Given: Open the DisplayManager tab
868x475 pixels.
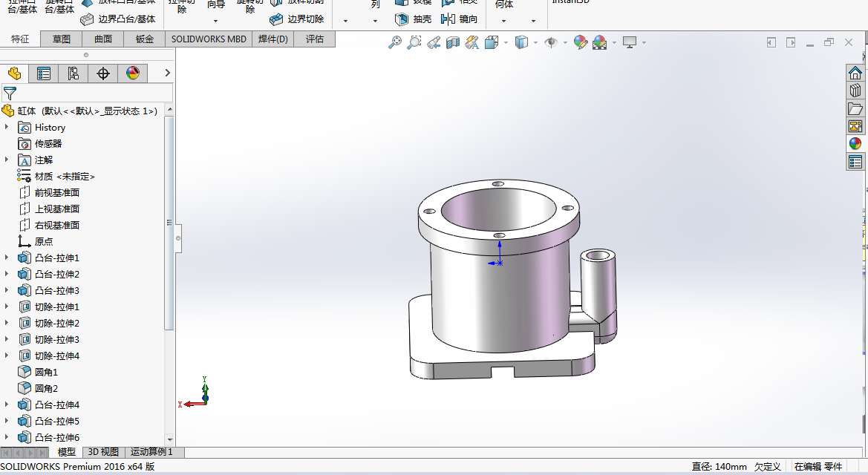Looking at the screenshot, I should [133, 73].
